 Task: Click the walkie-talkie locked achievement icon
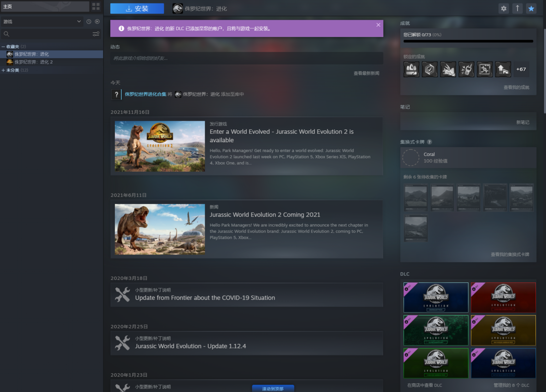pyautogui.click(x=466, y=69)
